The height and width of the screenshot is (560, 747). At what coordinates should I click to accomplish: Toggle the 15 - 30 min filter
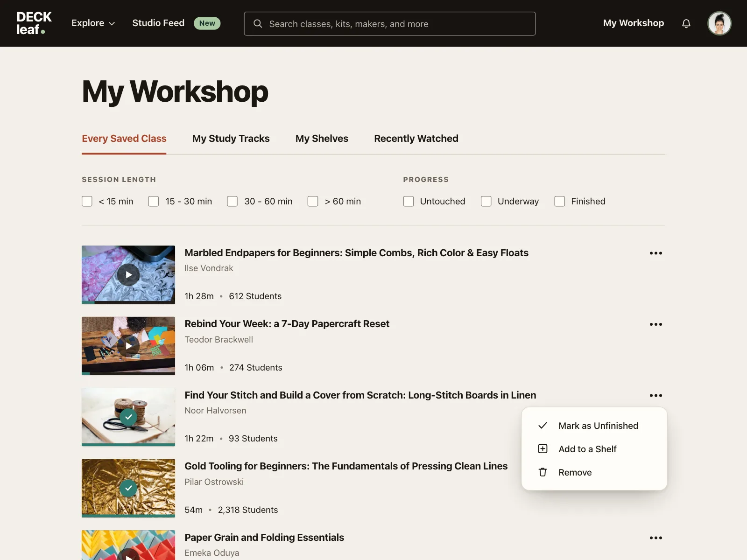pyautogui.click(x=154, y=201)
